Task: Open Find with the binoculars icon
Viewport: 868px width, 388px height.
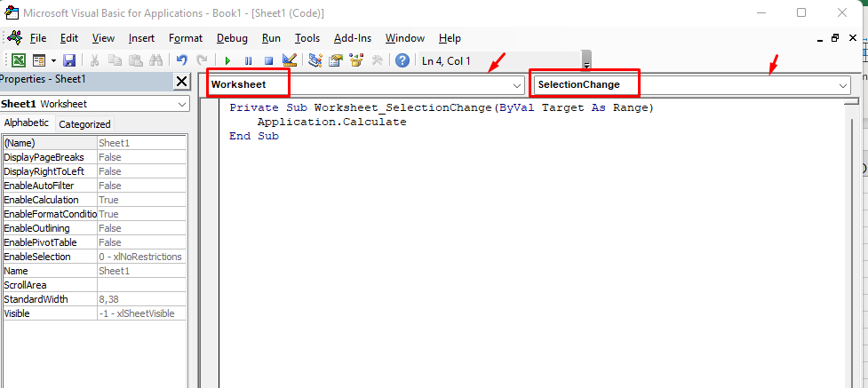Action: pos(155,60)
